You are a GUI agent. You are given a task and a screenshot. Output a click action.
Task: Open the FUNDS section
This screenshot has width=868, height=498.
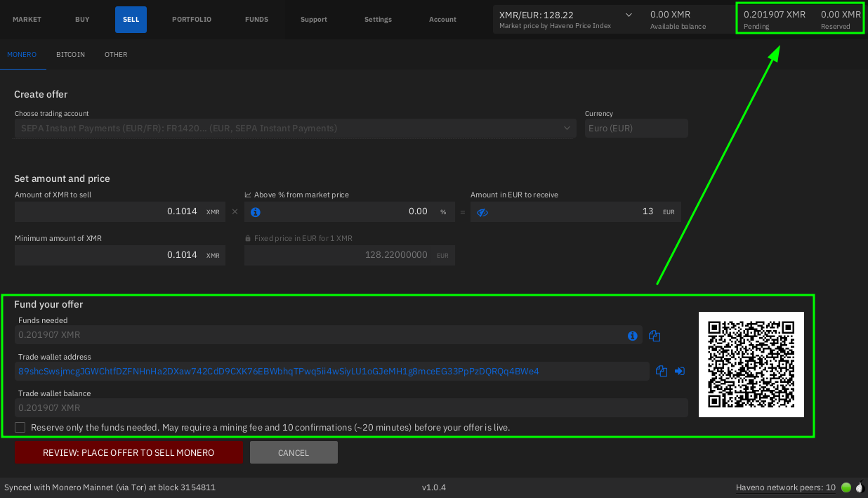tap(256, 20)
